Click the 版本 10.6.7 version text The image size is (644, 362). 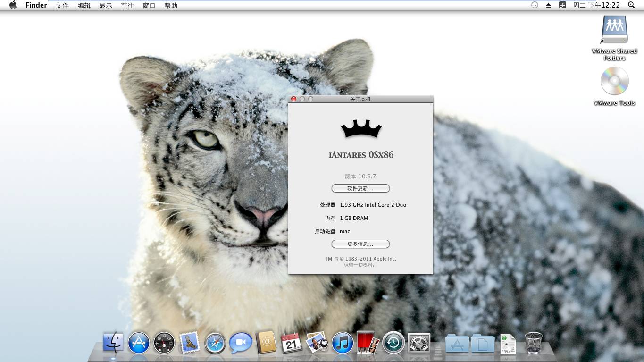click(x=360, y=176)
